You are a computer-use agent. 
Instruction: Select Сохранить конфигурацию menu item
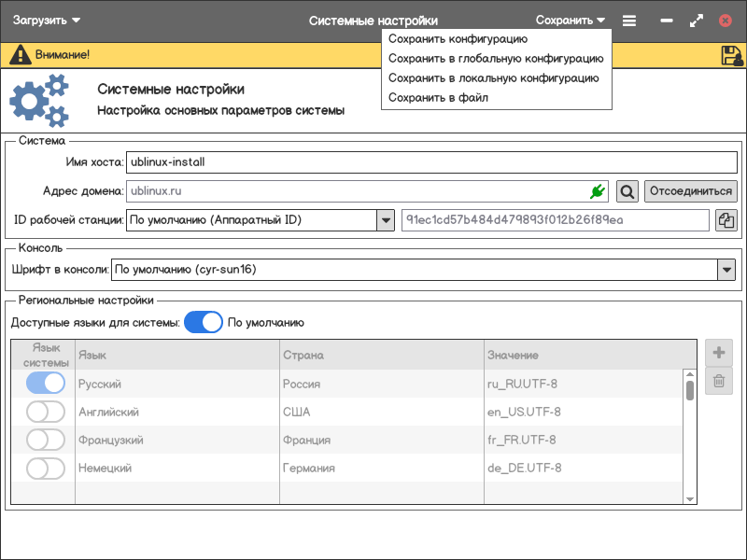click(458, 39)
